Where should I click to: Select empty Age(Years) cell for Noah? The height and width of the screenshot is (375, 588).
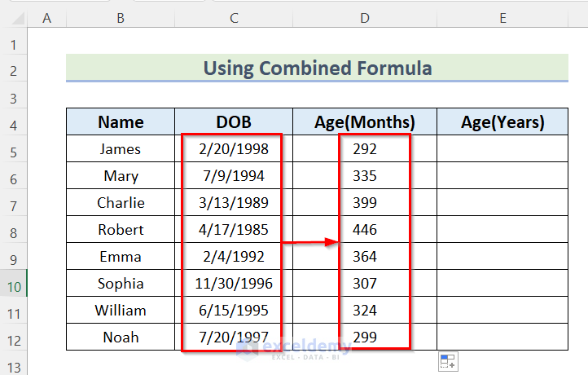(502, 337)
